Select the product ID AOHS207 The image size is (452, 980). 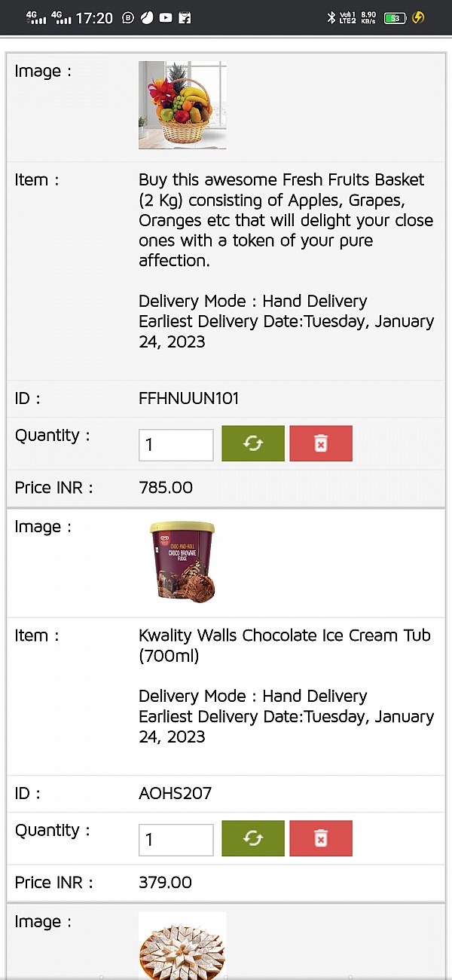[176, 794]
